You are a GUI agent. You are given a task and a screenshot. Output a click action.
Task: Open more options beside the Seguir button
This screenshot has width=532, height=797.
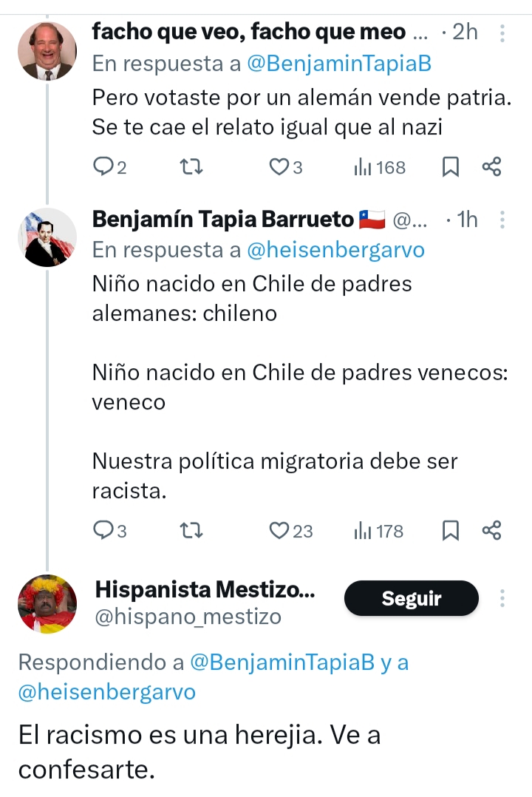pos(502,598)
